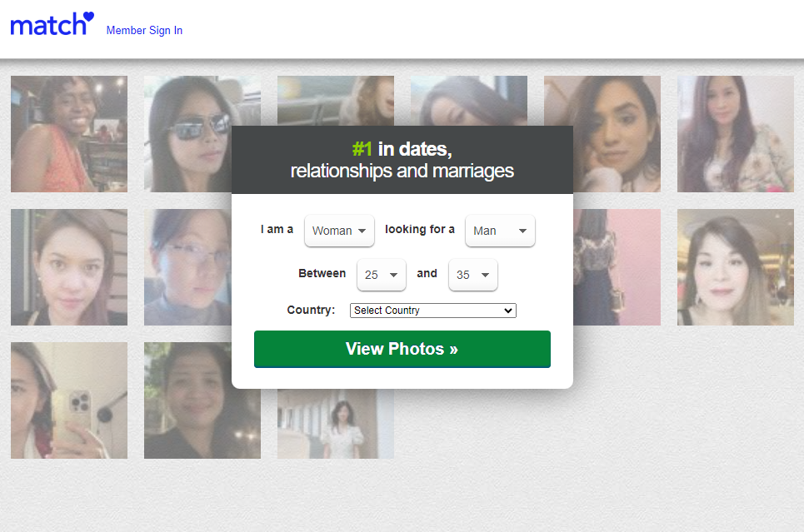The width and height of the screenshot is (804, 532).
Task: Open the maximum age dropdown showing 35
Action: [x=472, y=275]
